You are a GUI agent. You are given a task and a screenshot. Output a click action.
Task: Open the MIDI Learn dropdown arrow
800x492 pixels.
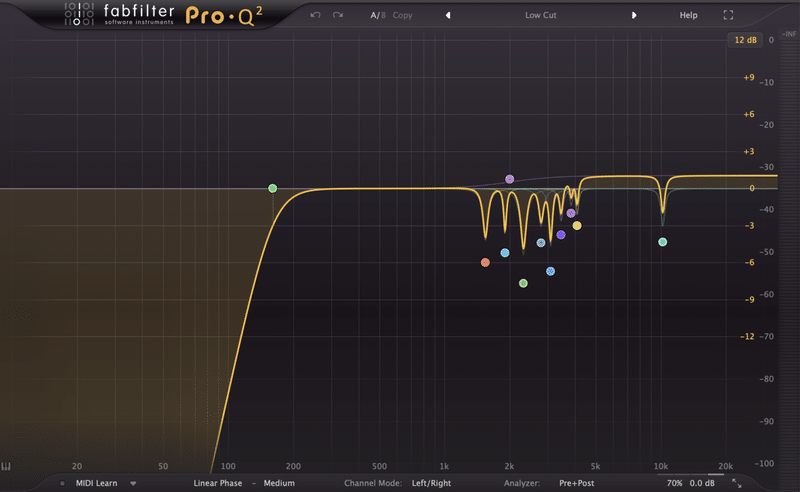tap(133, 483)
